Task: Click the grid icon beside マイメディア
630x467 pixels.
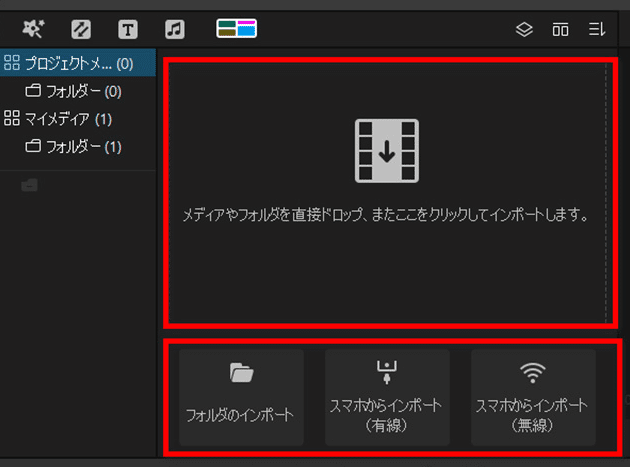Action: point(12,119)
